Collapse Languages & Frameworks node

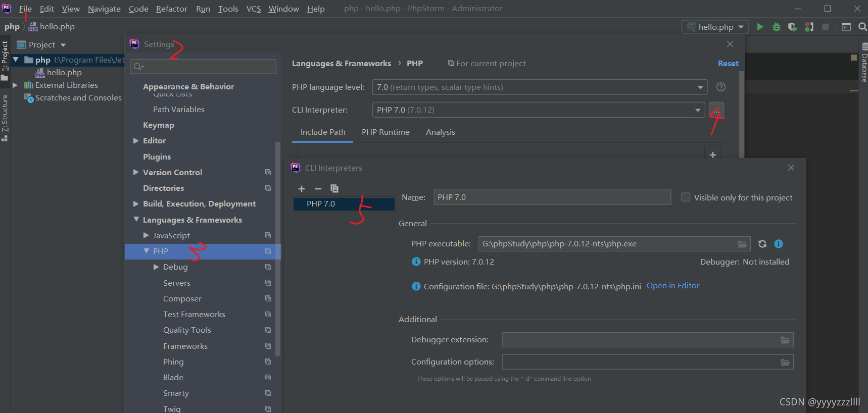[x=136, y=220]
